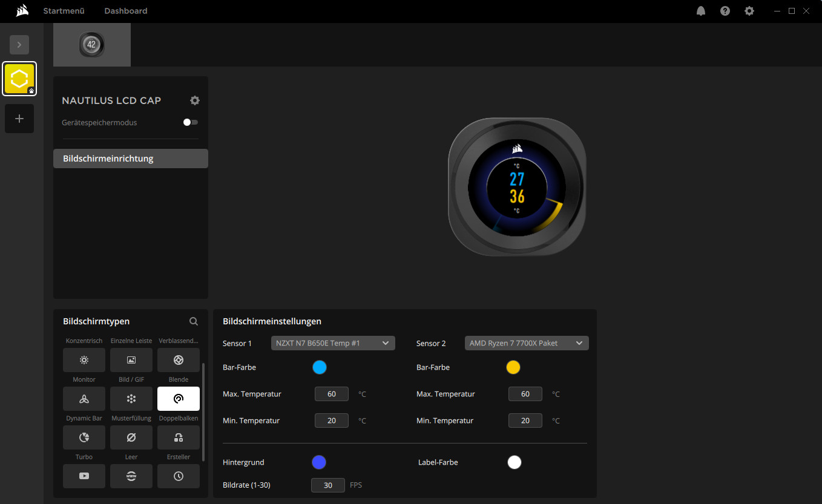Open the Hintergrund color swatch
Image resolution: width=822 pixels, height=504 pixels.
tap(319, 462)
